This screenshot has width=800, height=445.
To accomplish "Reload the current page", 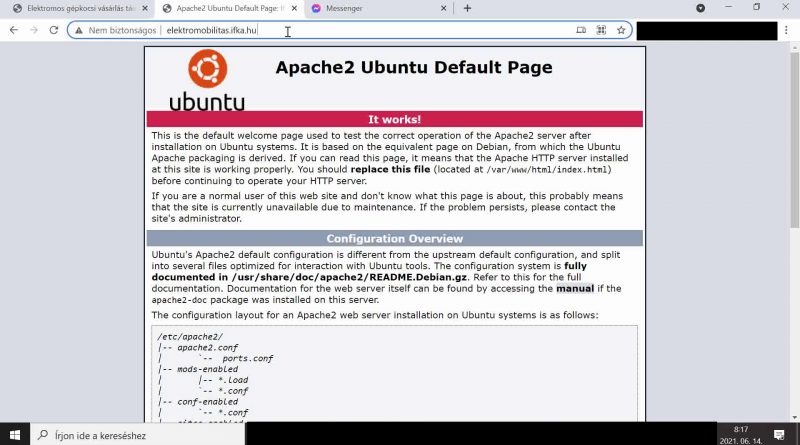I will click(x=54, y=30).
